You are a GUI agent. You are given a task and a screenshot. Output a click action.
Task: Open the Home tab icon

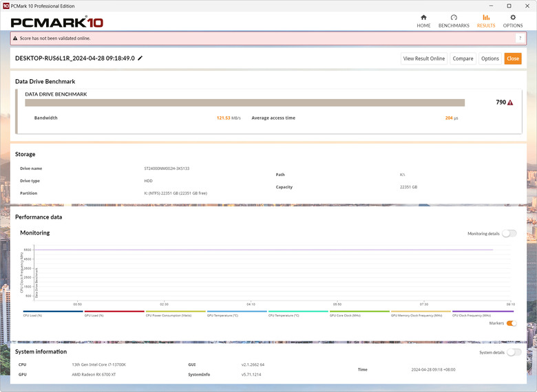[423, 17]
